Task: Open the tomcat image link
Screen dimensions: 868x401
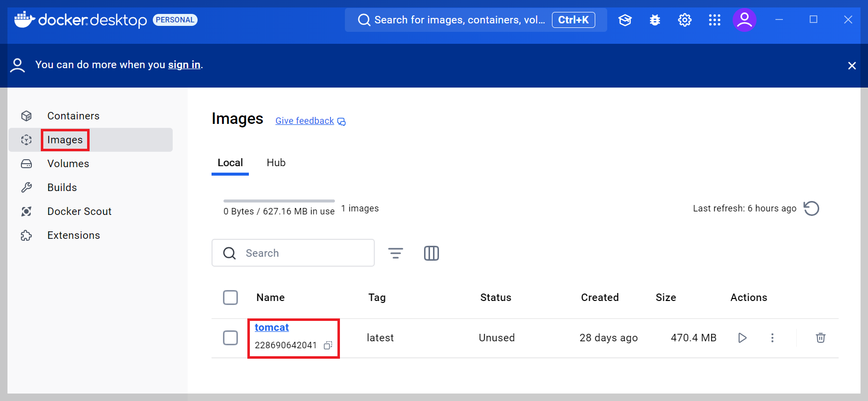Action: [x=272, y=327]
